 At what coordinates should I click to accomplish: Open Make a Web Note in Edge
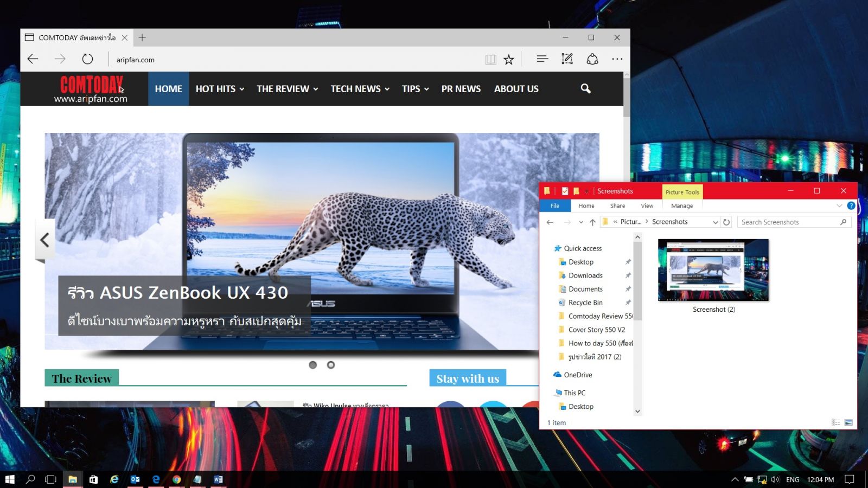click(x=567, y=59)
